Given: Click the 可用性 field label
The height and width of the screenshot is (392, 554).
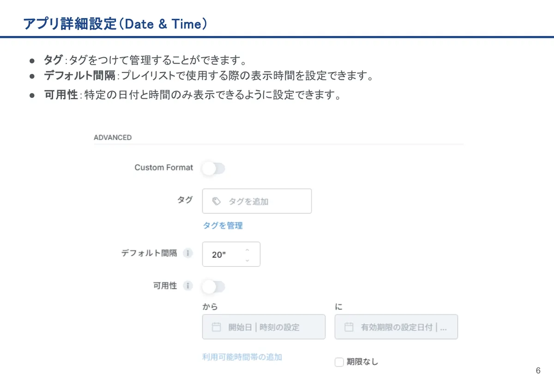Looking at the screenshot, I should tap(165, 286).
